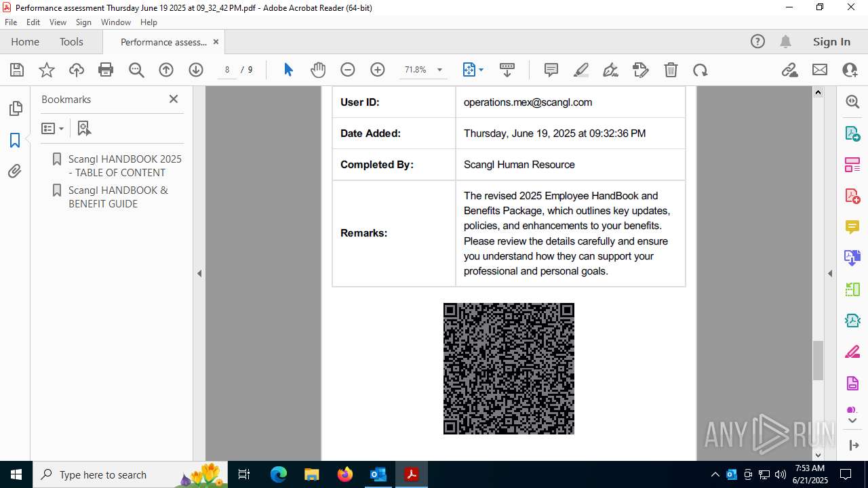868x488 pixels.
Task: Click the Save file icon
Action: [17, 70]
